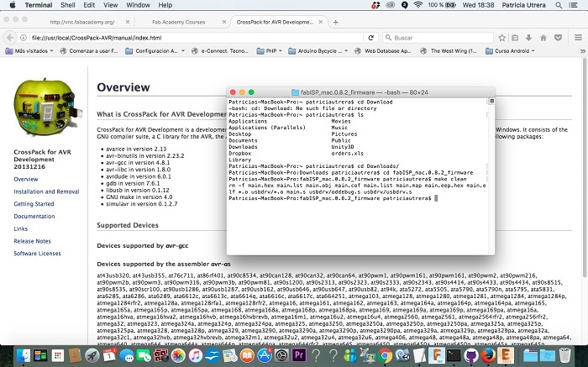Open the Trash in the Dock
The height and width of the screenshot is (367, 588).
pyautogui.click(x=564, y=355)
